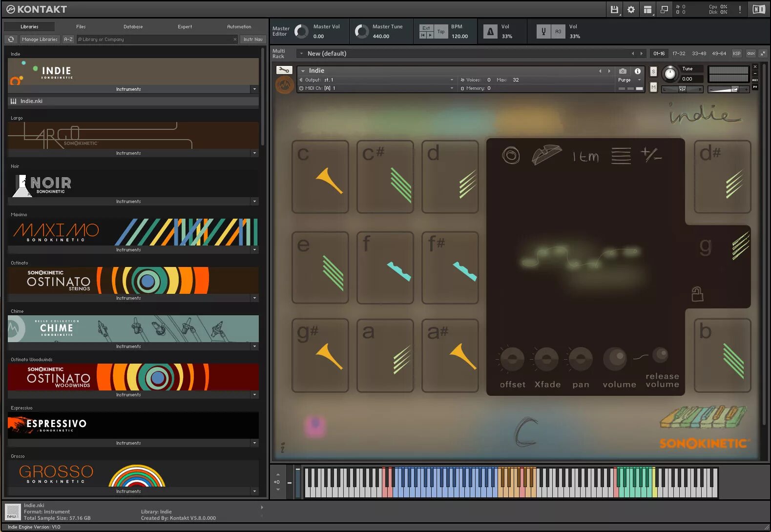Image resolution: width=771 pixels, height=532 pixels.
Task: Toggle the metronome icon
Action: coord(490,32)
